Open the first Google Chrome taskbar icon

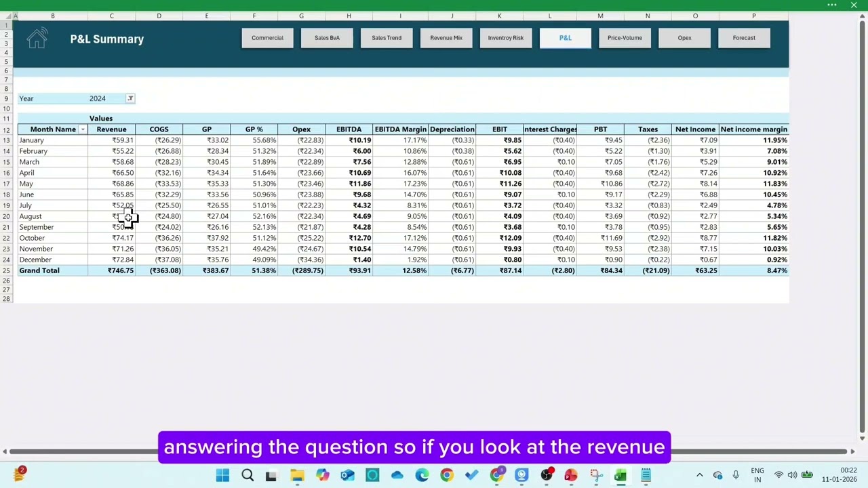pyautogui.click(x=446, y=476)
